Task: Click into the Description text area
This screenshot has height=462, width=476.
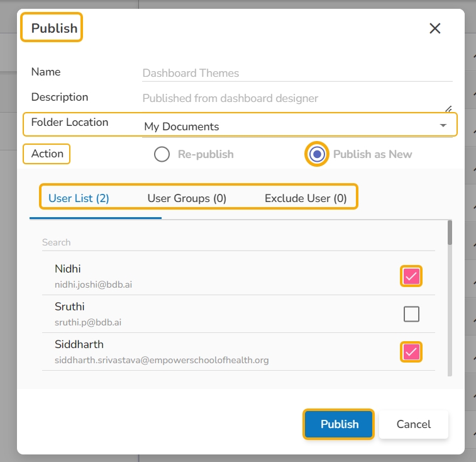Action: [x=292, y=98]
